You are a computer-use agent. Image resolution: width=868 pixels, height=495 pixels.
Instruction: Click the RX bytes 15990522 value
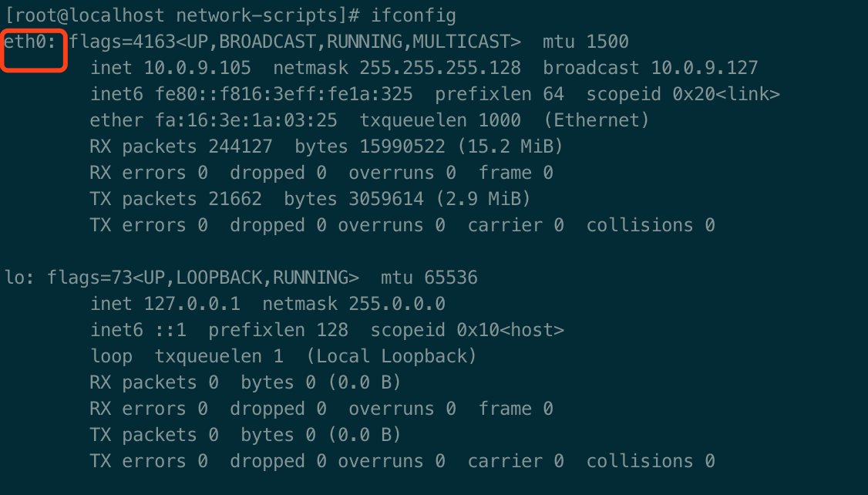click(402, 146)
